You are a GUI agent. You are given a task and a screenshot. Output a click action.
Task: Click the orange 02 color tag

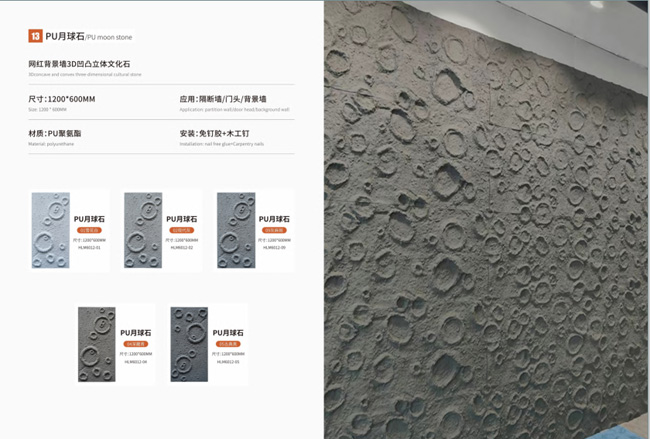coord(182,230)
